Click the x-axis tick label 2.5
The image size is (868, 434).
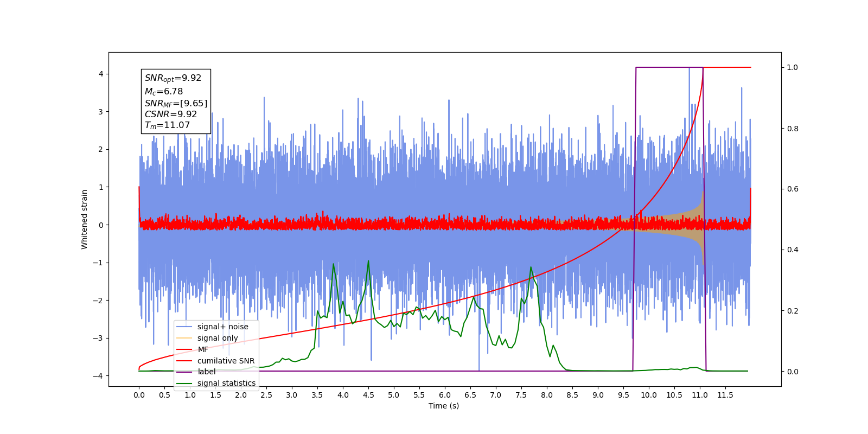point(266,395)
